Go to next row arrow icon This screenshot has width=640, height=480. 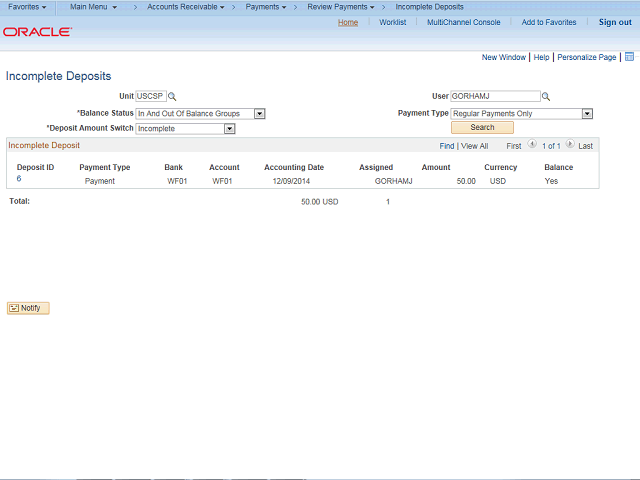point(570,144)
